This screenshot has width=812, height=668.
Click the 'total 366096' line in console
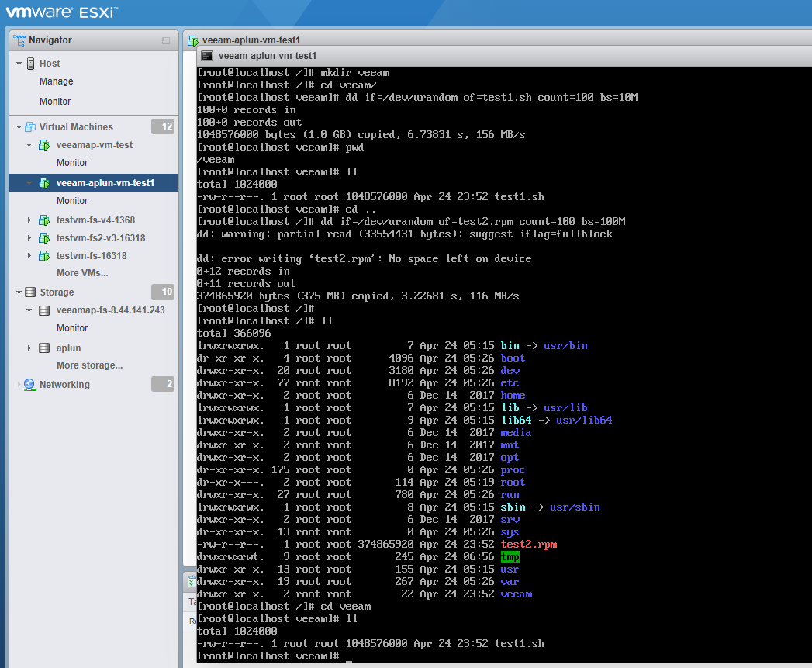coord(233,333)
